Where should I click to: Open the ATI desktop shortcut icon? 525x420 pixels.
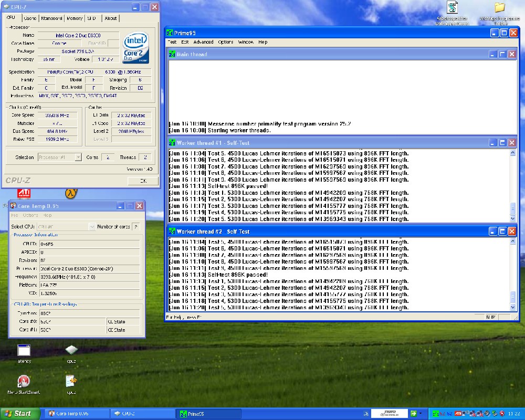(x=24, y=194)
